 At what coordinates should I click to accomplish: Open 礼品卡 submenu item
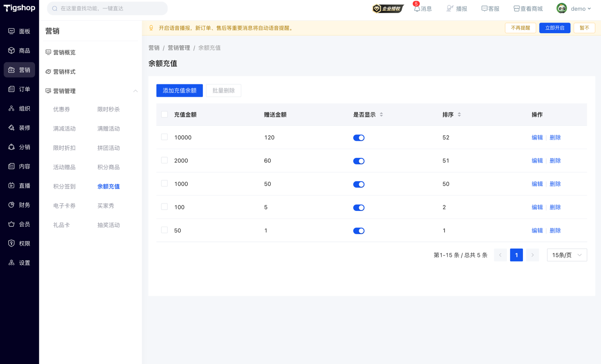[x=61, y=225]
